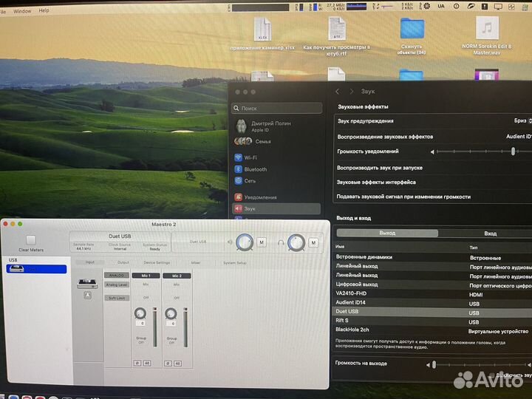This screenshot has width=532, height=399.
Task: Click the UA input source menu bar icon
Action: pos(440,6)
